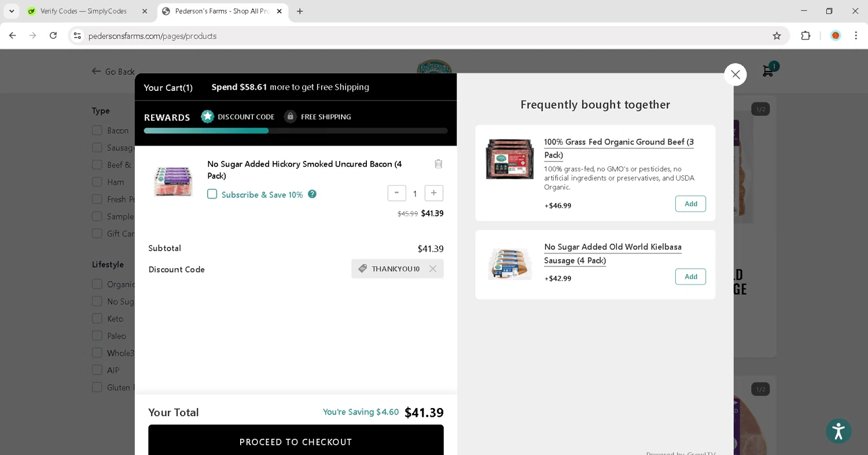Check the Ham type filter
868x455 pixels.
[x=97, y=182]
